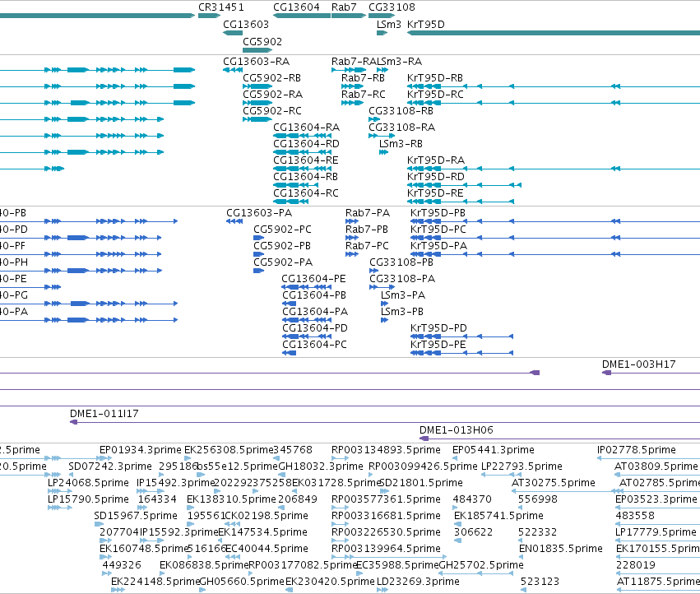This screenshot has width=700, height=594.
Task: Click EST EP01934.3prime
Action: (x=141, y=450)
